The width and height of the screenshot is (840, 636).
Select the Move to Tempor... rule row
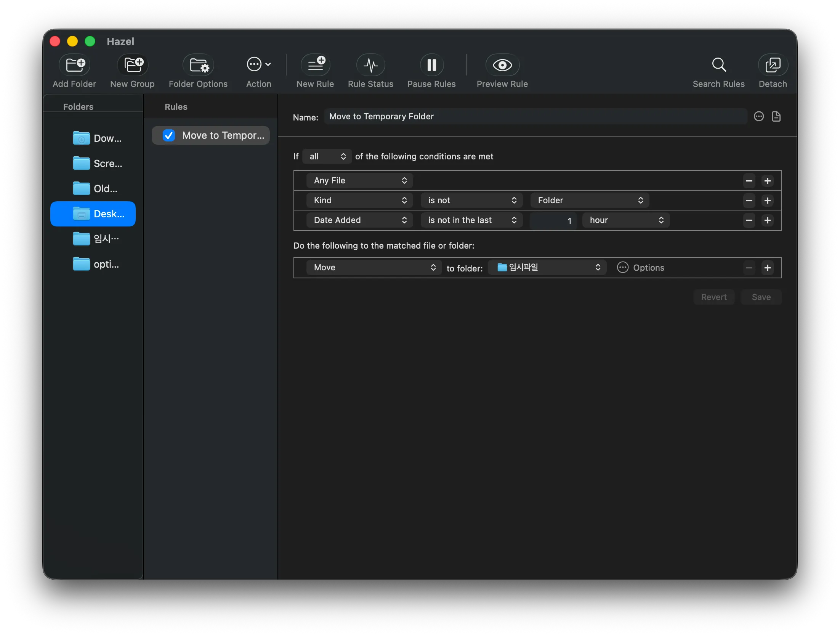point(211,135)
